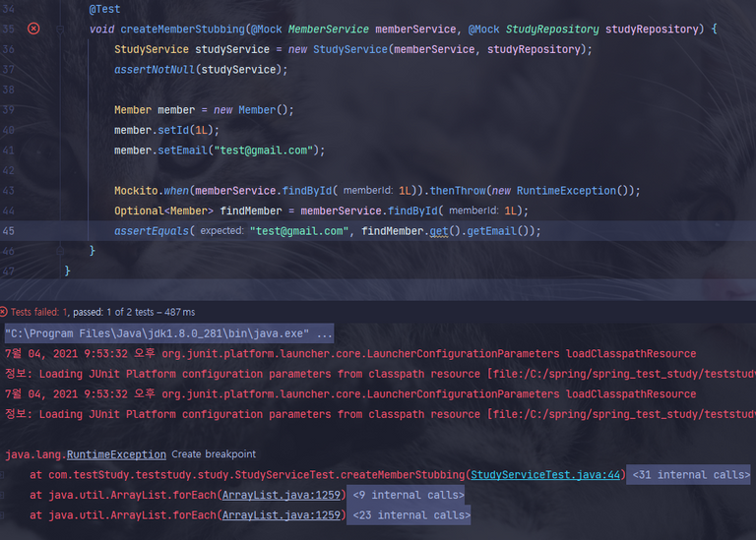Click the failed test icon on line 35

[33, 29]
